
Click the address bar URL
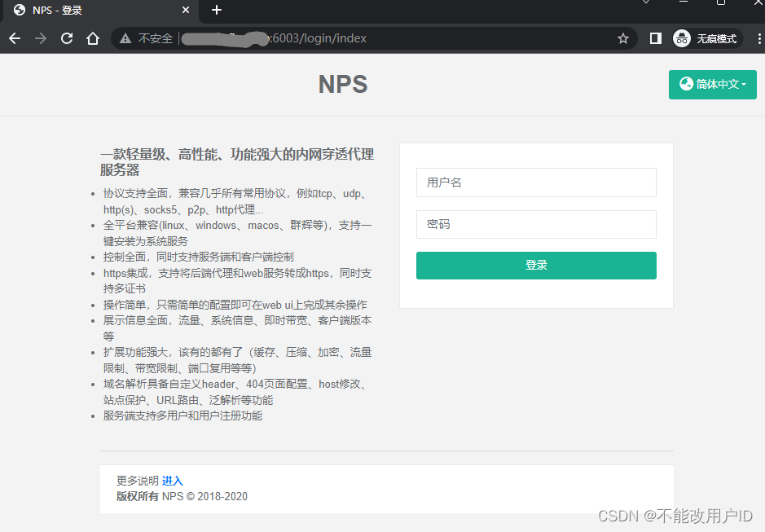click(x=274, y=38)
